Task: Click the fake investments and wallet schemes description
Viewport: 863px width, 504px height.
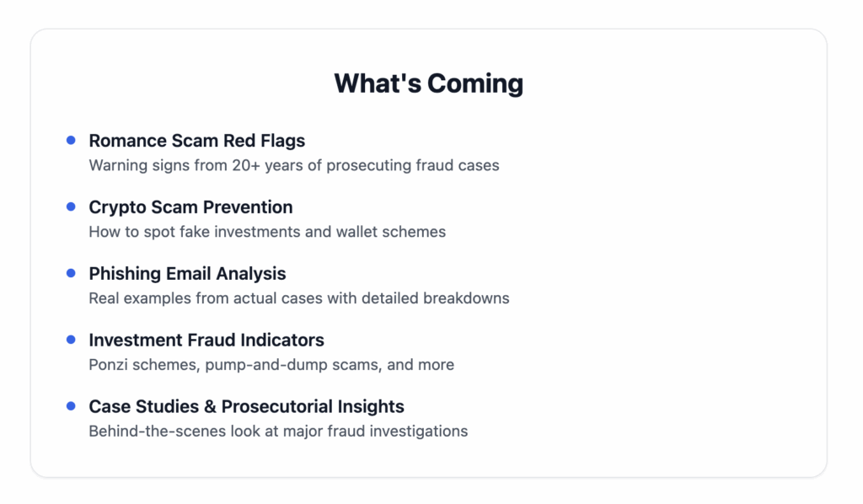Action: (267, 232)
